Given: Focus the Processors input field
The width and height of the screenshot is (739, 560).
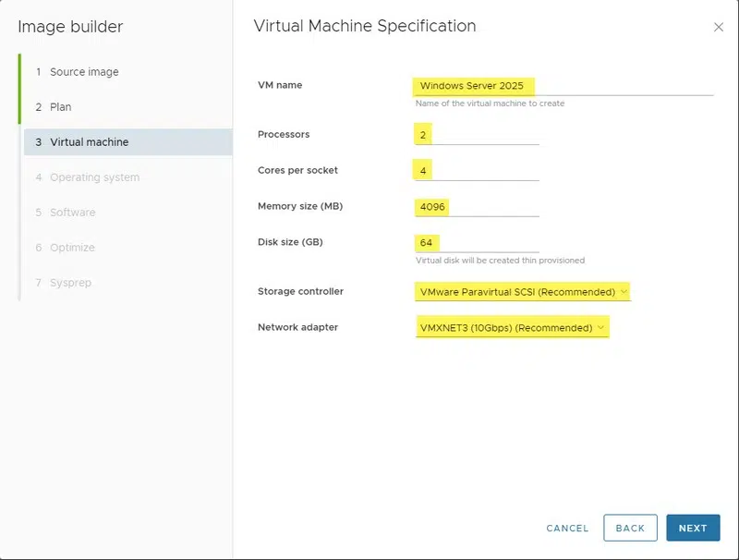Looking at the screenshot, I should pos(477,135).
